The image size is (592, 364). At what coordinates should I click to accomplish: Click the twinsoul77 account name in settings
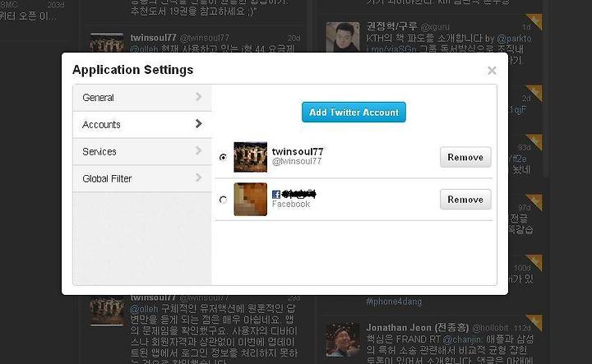coord(298,152)
